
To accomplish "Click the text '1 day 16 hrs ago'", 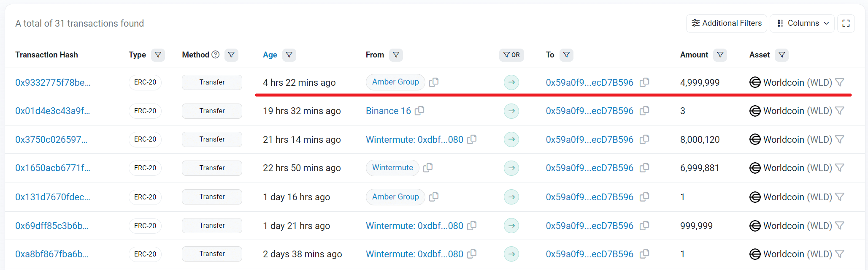I will click(x=296, y=197).
